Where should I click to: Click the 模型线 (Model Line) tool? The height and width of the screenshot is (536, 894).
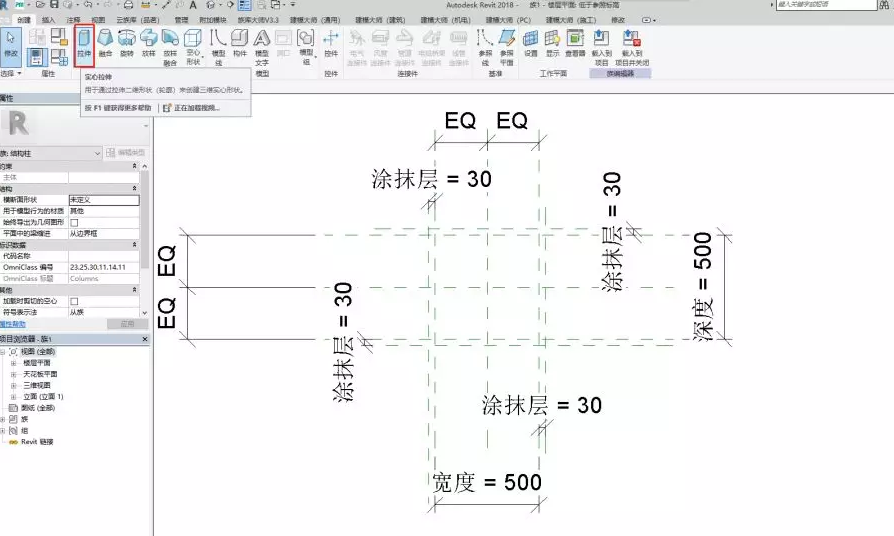218,47
